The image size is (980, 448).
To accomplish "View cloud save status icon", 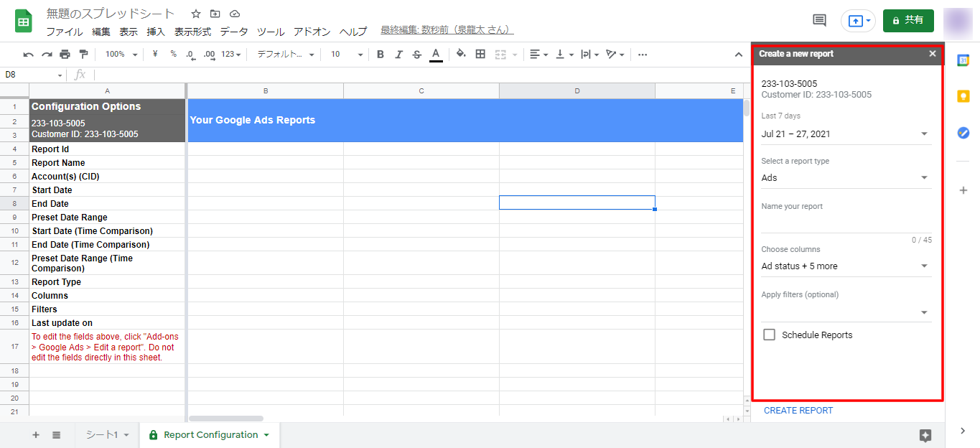I will pos(235,14).
